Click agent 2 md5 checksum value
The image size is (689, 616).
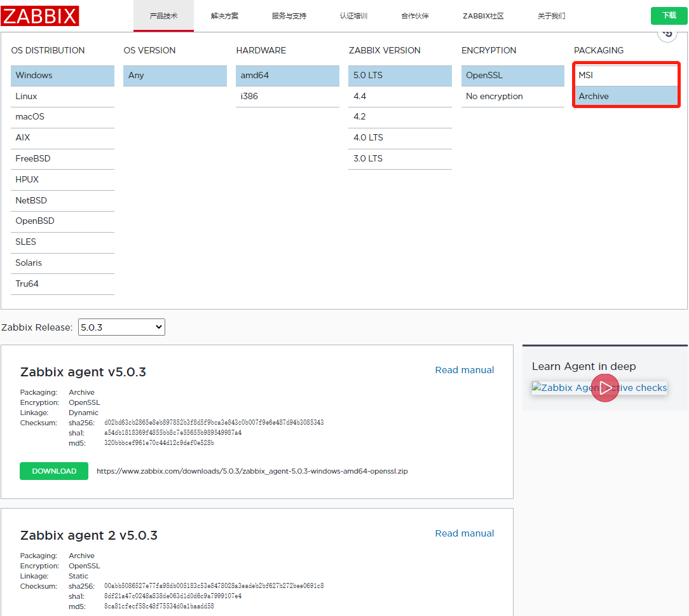point(159,606)
